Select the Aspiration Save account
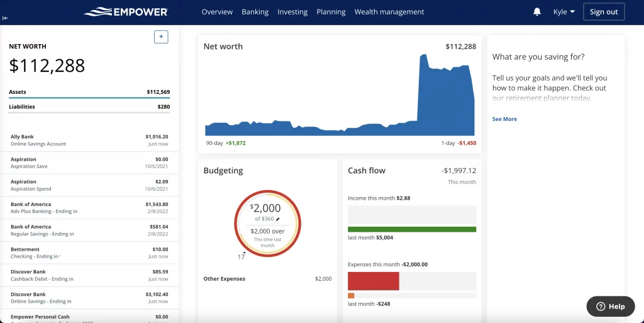The height and width of the screenshot is (323, 644). click(89, 162)
